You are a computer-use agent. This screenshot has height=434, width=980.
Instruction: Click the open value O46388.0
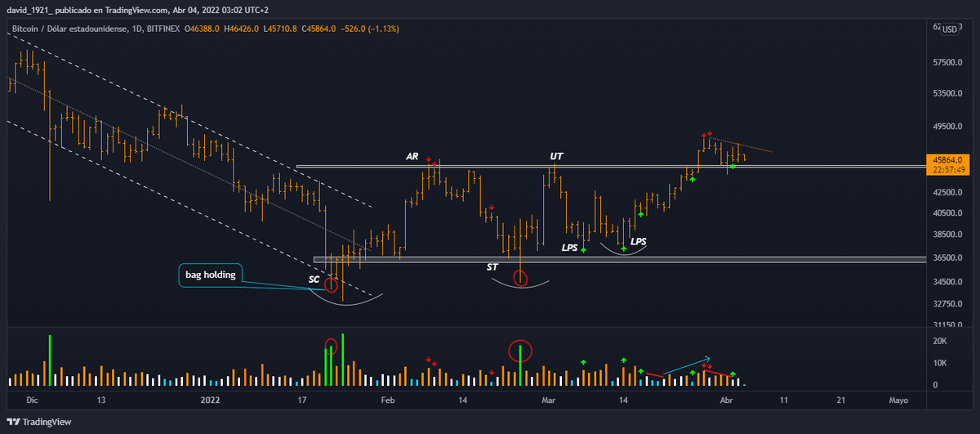[204, 29]
